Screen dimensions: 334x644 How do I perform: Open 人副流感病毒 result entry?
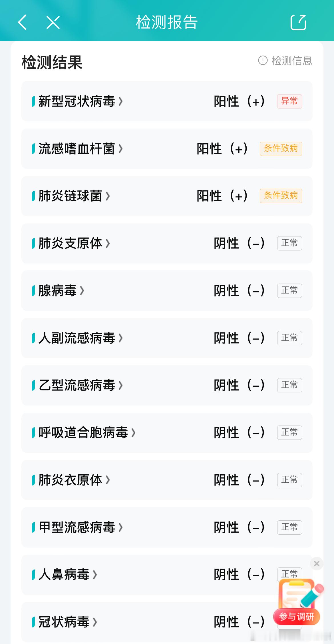[x=167, y=338]
